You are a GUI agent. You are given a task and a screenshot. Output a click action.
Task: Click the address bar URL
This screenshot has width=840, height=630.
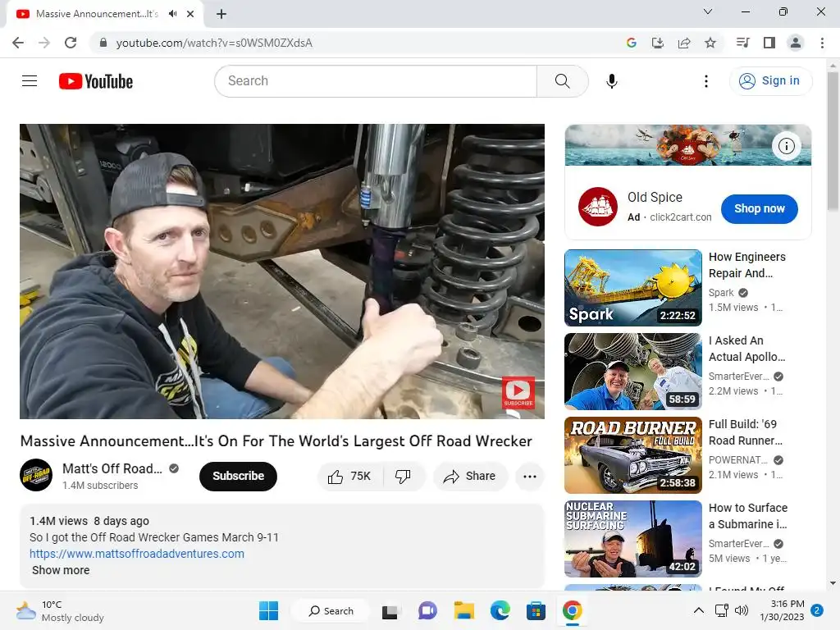click(x=214, y=43)
